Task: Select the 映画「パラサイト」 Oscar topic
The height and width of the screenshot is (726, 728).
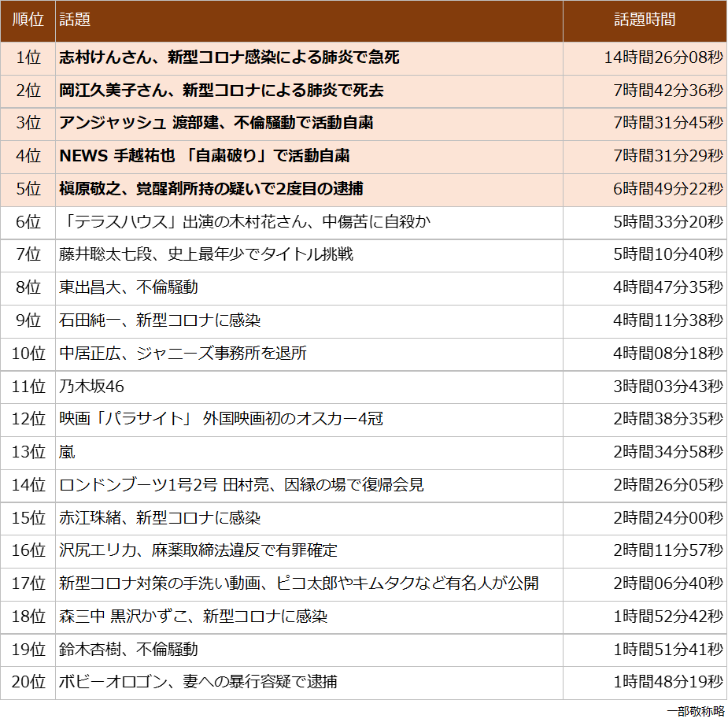Action: 221,419
